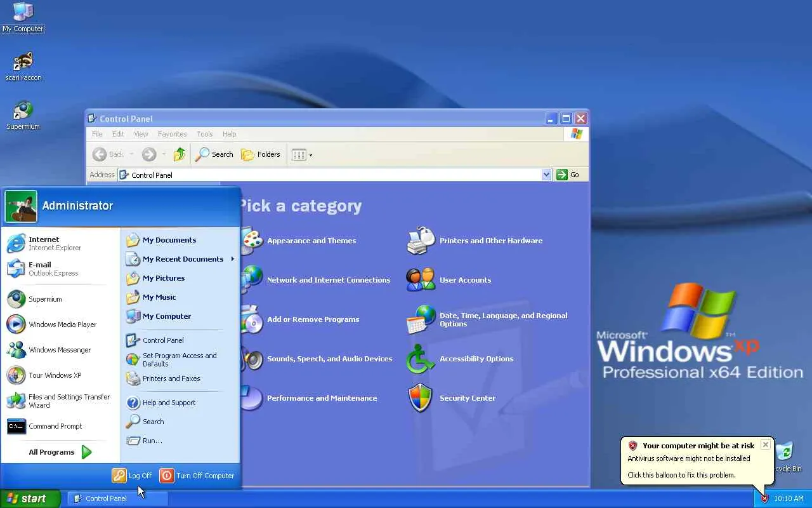
Task: Open My Music in Start menu
Action: pyautogui.click(x=180, y=297)
